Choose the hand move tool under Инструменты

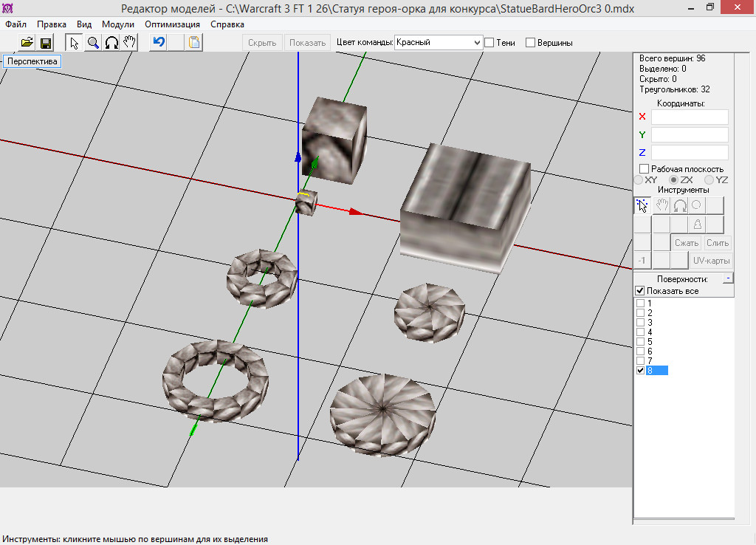click(661, 205)
